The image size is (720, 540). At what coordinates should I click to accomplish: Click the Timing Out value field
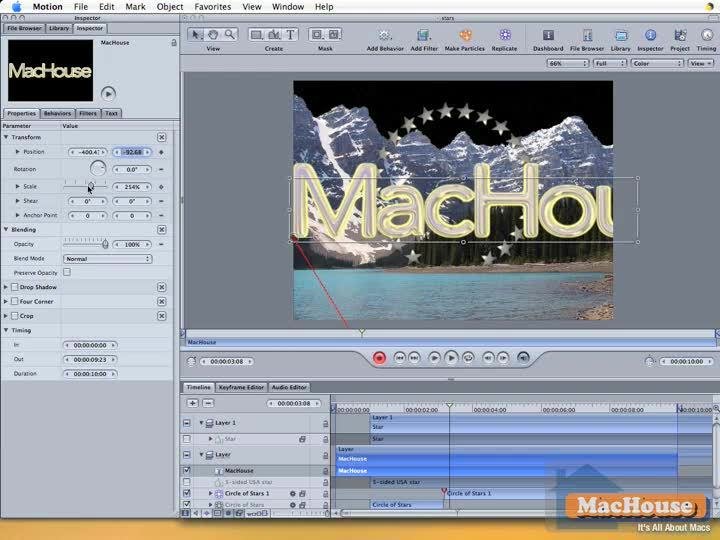pos(90,360)
